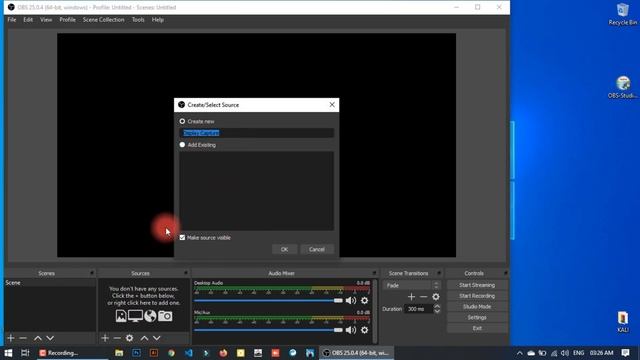Click source name input field
The image size is (640, 360).
point(256,133)
